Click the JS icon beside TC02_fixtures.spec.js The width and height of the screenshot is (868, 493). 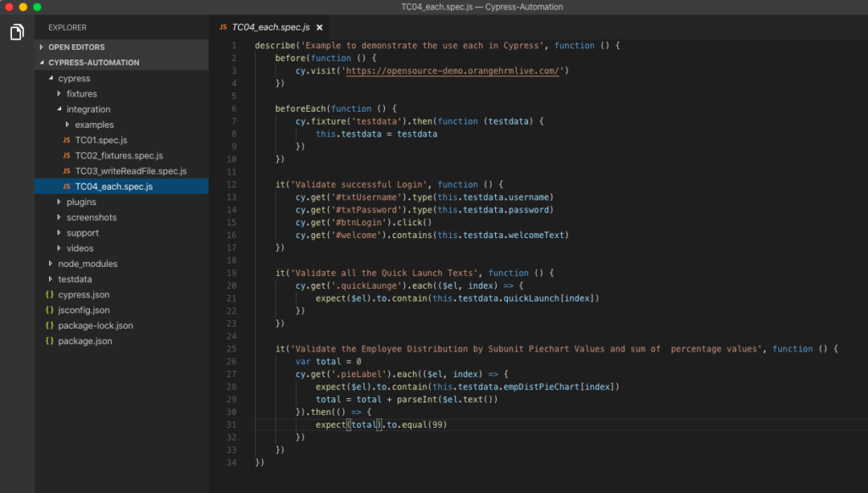pos(67,156)
